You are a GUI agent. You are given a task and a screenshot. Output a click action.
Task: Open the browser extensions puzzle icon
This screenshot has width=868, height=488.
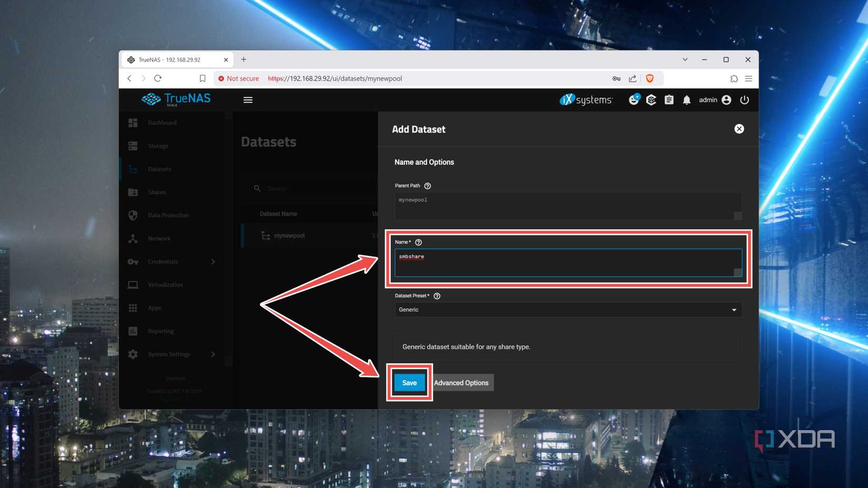(x=734, y=78)
